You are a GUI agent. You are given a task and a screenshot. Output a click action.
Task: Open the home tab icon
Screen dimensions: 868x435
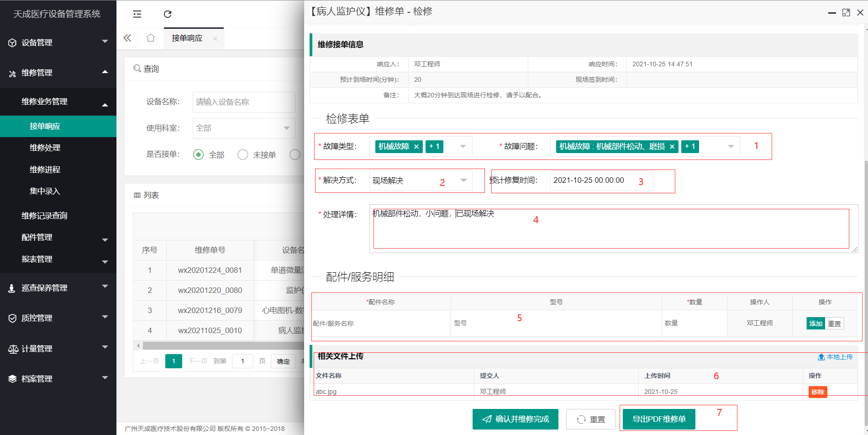[151, 38]
